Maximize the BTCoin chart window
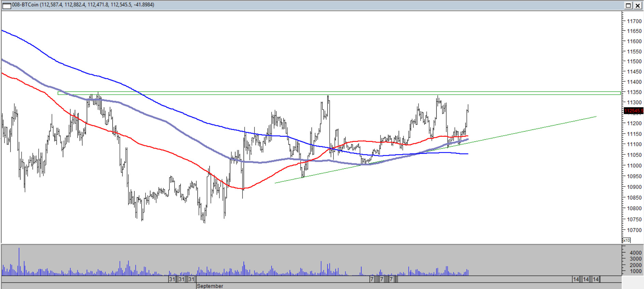Viewport: 644px width, 289px height. pyautogui.click(x=628, y=5)
